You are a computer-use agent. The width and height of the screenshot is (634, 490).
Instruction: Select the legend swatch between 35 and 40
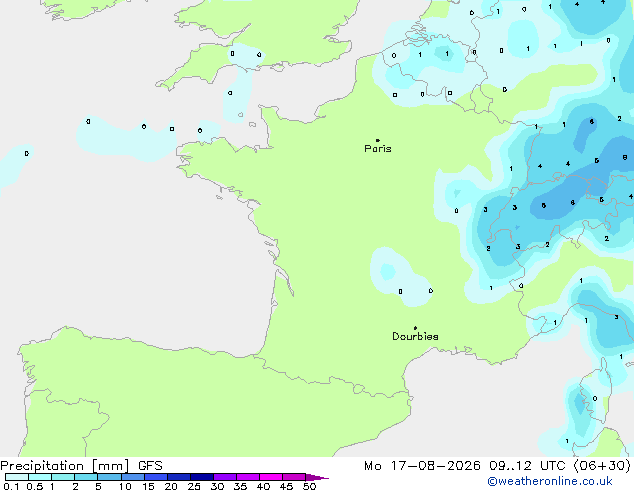coord(248,477)
